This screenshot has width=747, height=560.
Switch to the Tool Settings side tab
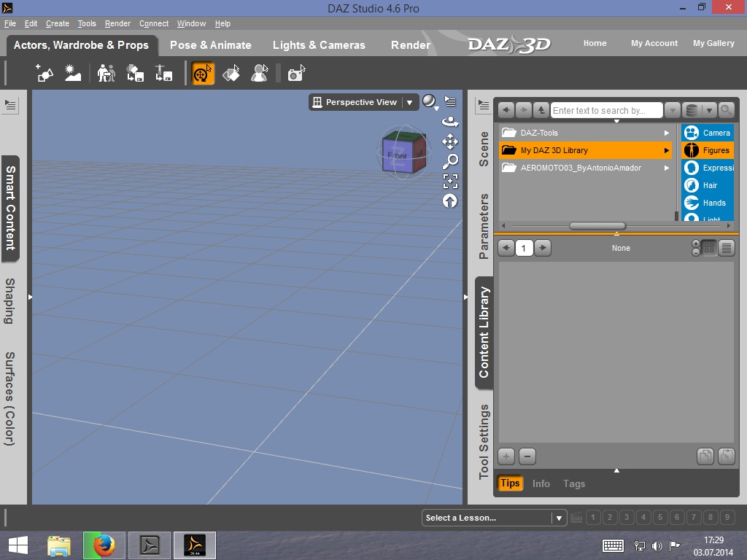tap(484, 441)
